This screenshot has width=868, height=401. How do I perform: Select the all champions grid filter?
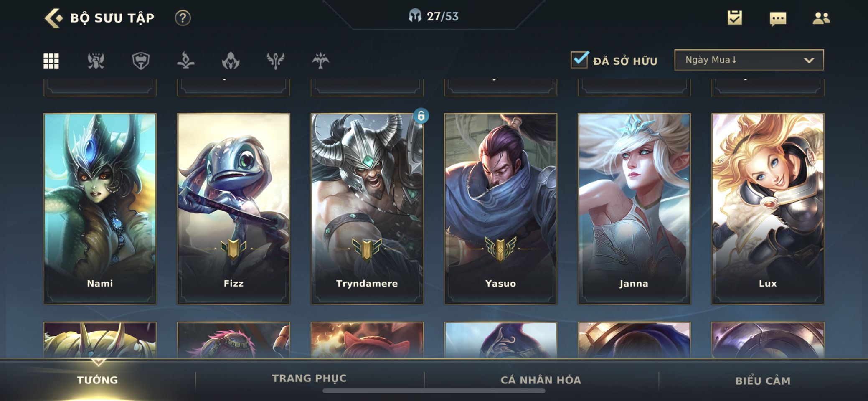(x=51, y=61)
